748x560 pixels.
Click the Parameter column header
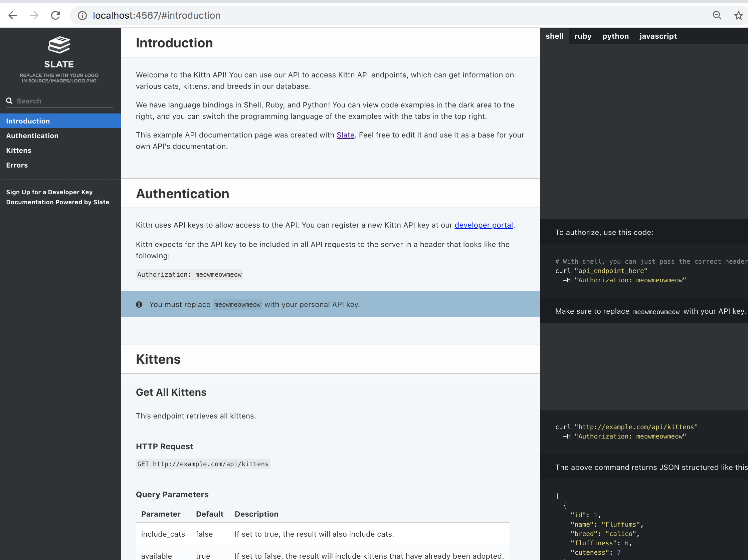tap(161, 514)
